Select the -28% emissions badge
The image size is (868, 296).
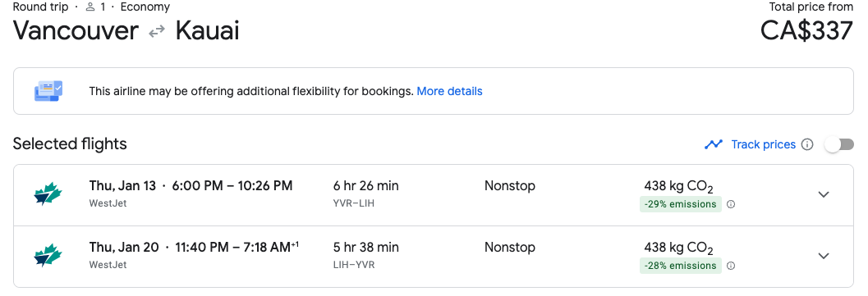pyautogui.click(x=680, y=266)
